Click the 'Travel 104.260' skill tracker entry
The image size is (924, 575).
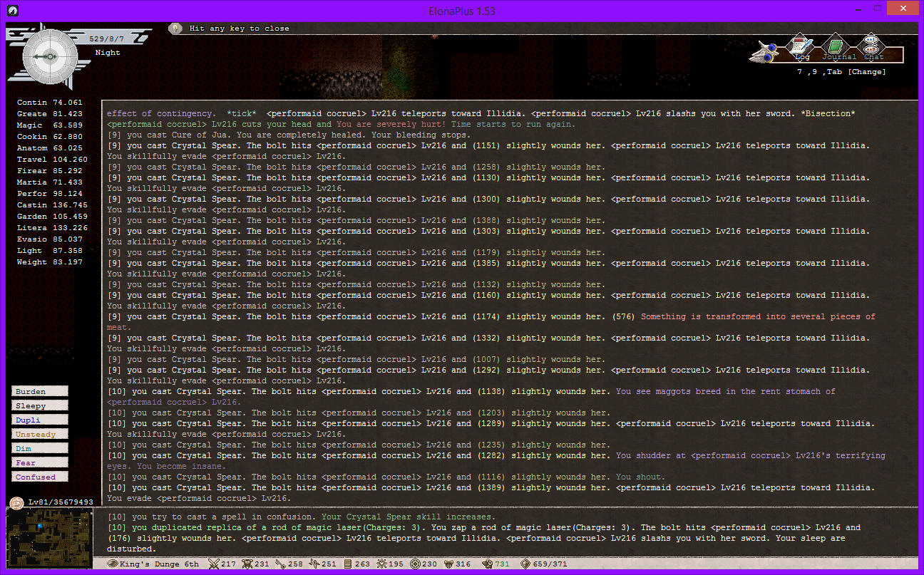click(x=53, y=160)
